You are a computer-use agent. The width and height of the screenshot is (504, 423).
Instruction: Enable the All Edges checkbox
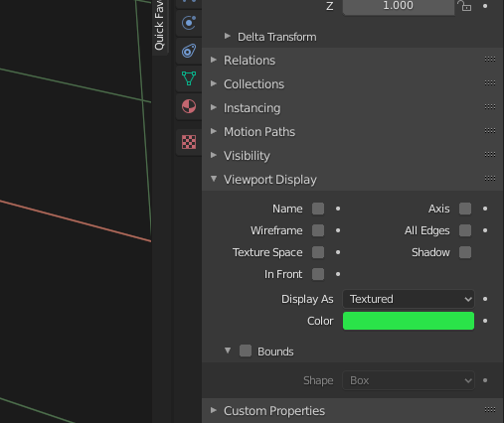465,230
